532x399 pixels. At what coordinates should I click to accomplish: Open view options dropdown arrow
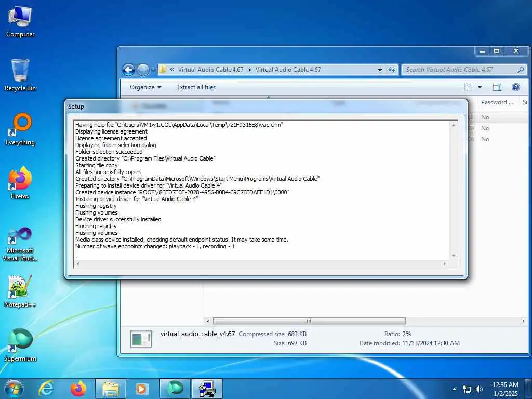click(x=480, y=87)
